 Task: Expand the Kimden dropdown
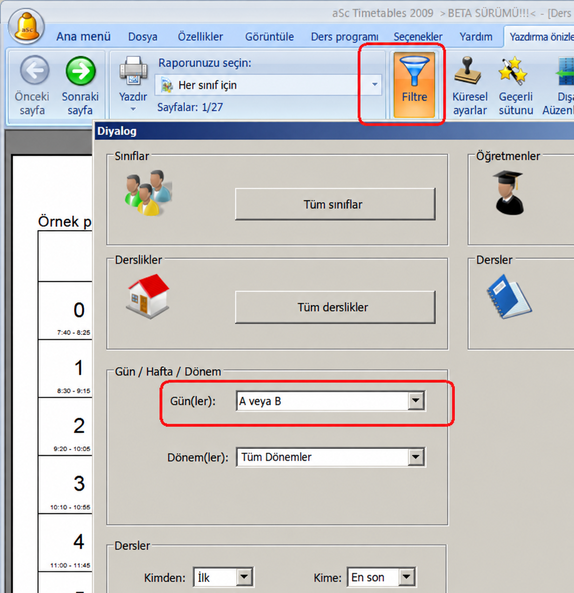click(x=244, y=577)
